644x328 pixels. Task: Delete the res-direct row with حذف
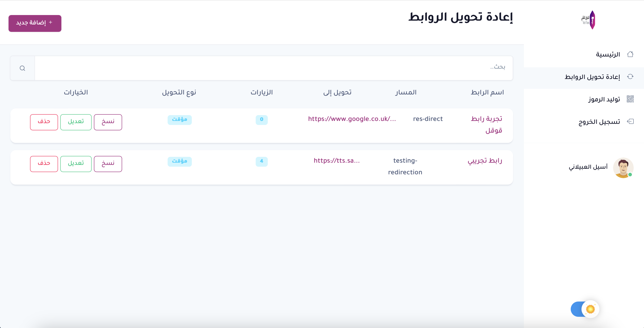click(x=44, y=122)
